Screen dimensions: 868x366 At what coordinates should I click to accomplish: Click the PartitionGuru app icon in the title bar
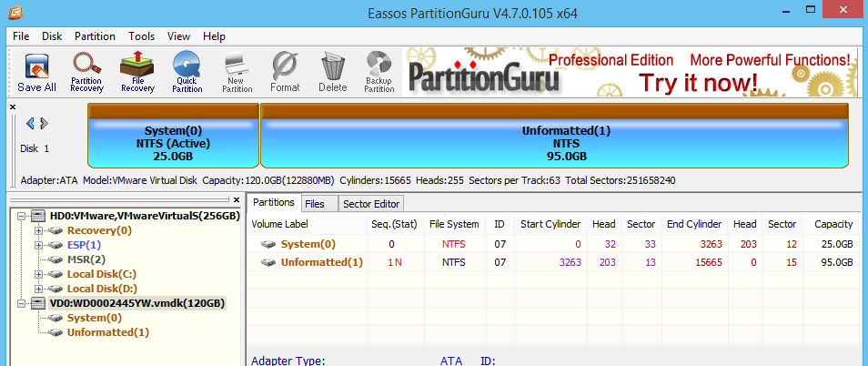(x=16, y=12)
